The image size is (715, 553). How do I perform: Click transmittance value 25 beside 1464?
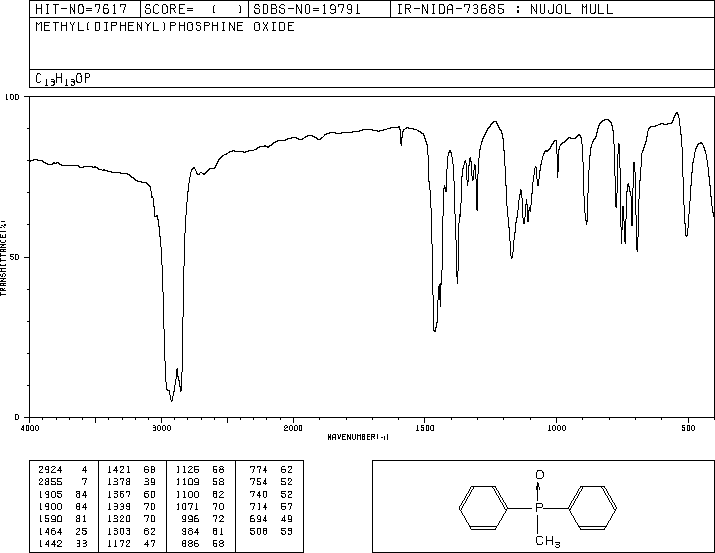[x=81, y=531]
